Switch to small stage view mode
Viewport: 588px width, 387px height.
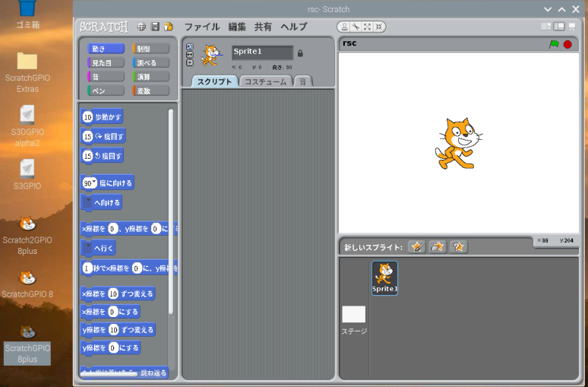tap(546, 27)
